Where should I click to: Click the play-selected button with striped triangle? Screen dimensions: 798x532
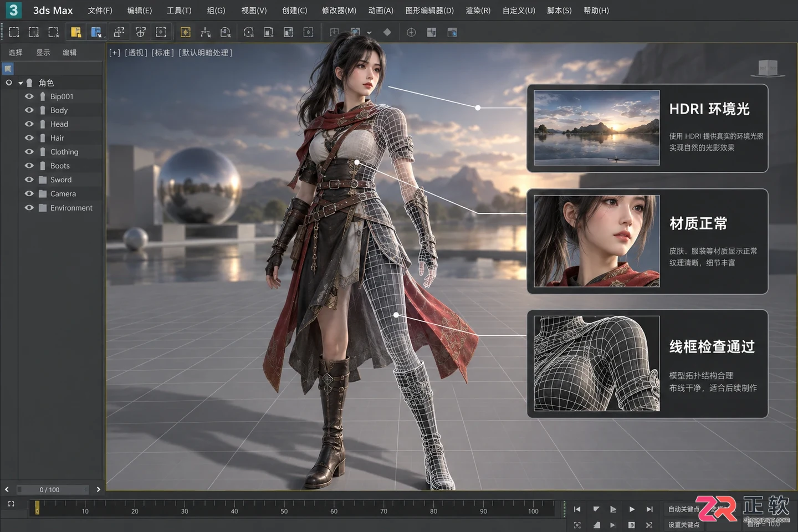click(613, 509)
